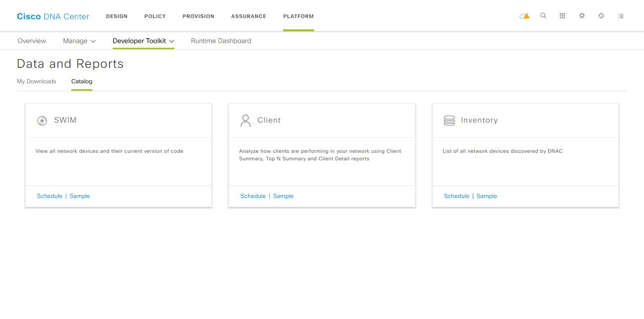Expand the Developer Toolkit dropdown

tap(143, 41)
